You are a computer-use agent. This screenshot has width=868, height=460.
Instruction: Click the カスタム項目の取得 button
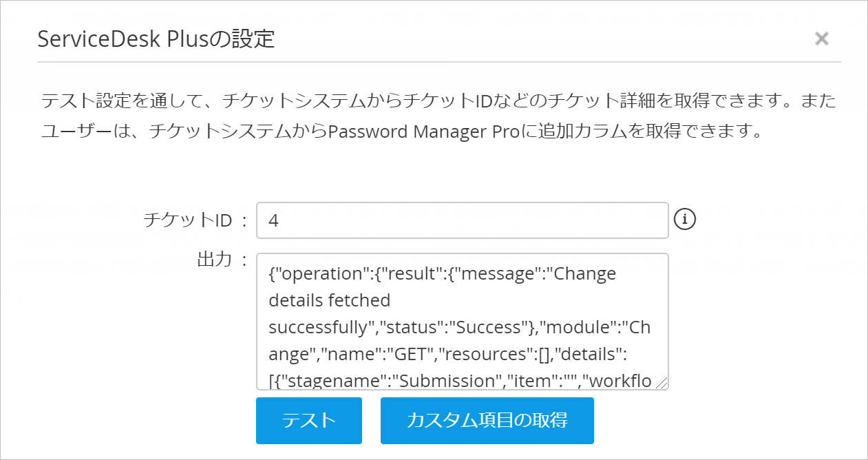[x=487, y=420]
